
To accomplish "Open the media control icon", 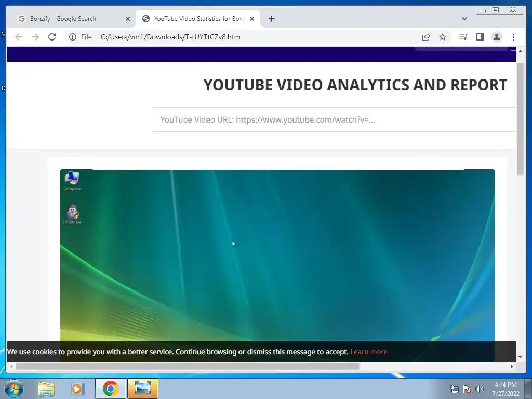I will click(x=463, y=37).
